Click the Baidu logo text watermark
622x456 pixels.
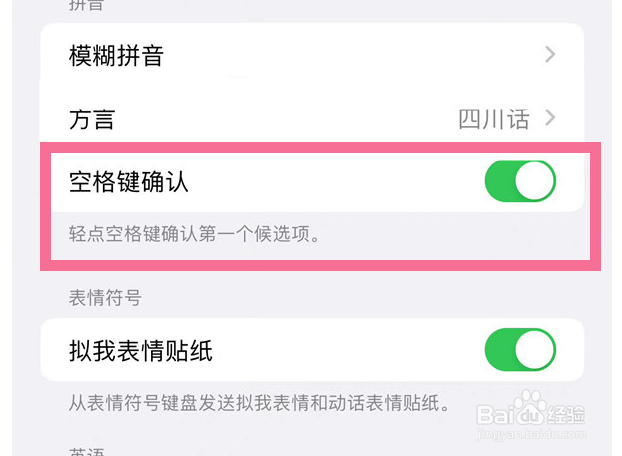tap(509, 414)
